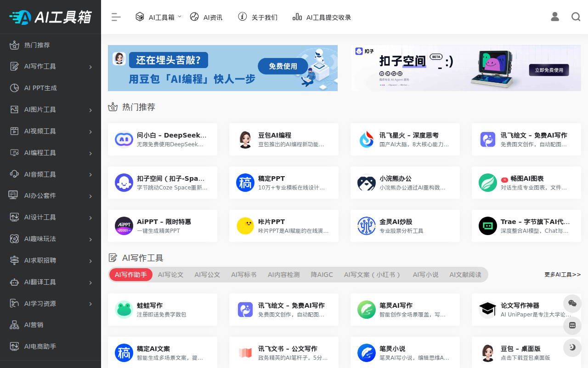Open 热门推荐 in the sidebar
588x368 pixels.
pyautogui.click(x=51, y=45)
